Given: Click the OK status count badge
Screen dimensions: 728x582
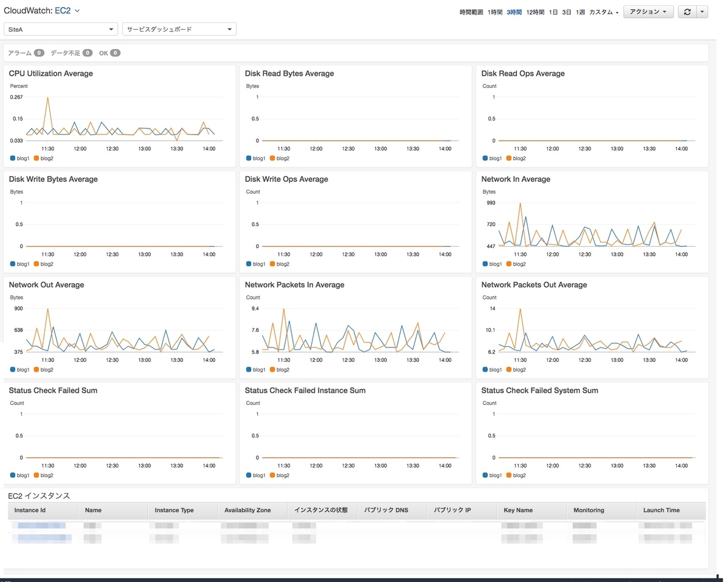Looking at the screenshot, I should coord(115,53).
